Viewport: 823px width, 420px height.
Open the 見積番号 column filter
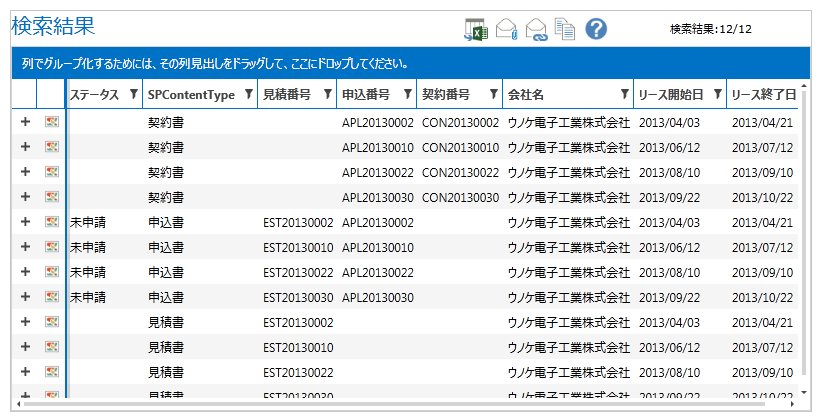[x=327, y=95]
